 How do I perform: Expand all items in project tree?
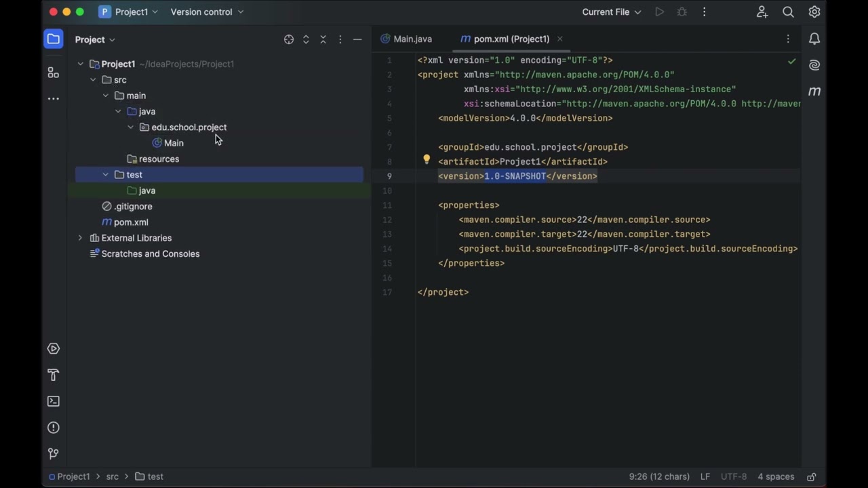click(x=306, y=39)
